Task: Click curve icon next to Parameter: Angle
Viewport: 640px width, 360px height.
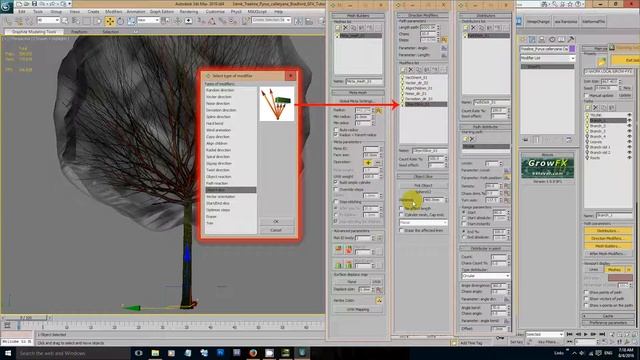Action: (x=444, y=48)
